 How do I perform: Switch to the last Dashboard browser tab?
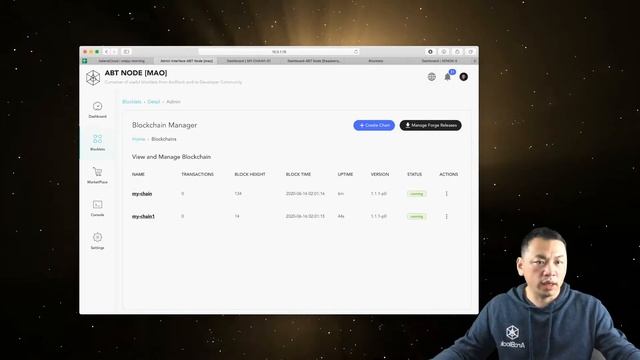[x=440, y=61]
